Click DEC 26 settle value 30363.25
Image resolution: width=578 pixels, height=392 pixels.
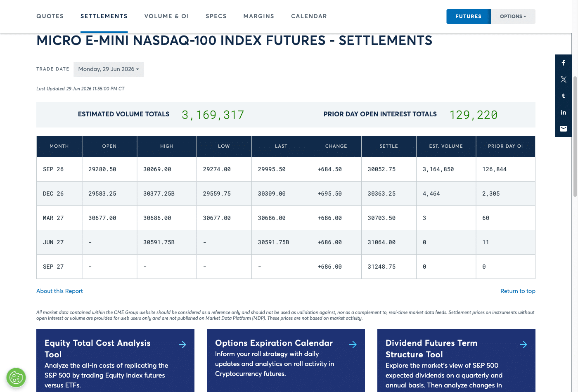click(x=381, y=194)
